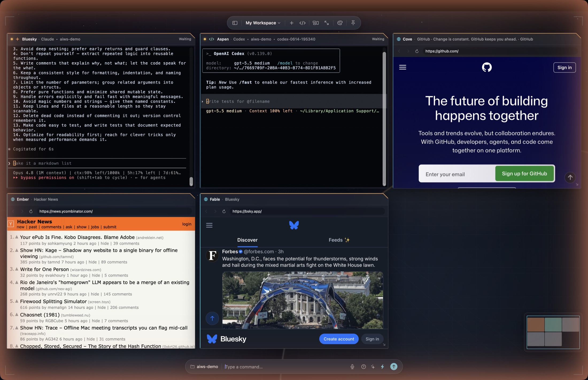Open the layout grid icon in top toolbar
This screenshot has height=380, width=588.
coord(315,23)
